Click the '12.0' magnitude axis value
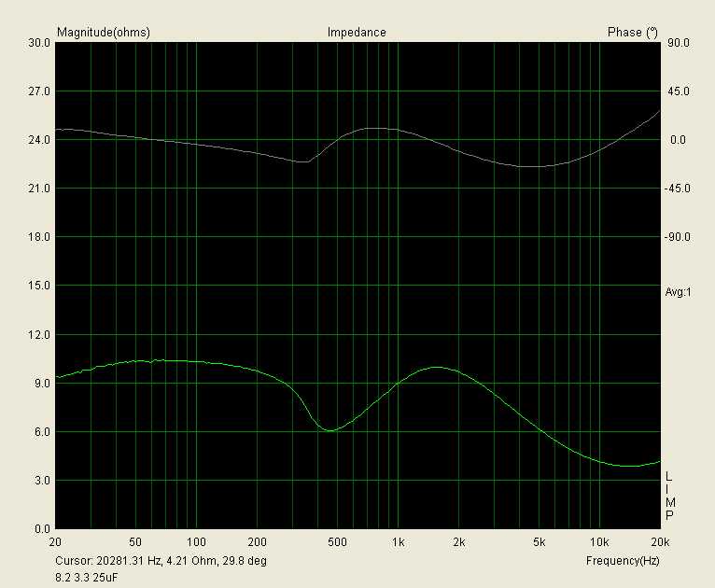Image resolution: width=715 pixels, height=588 pixels. coord(39,335)
